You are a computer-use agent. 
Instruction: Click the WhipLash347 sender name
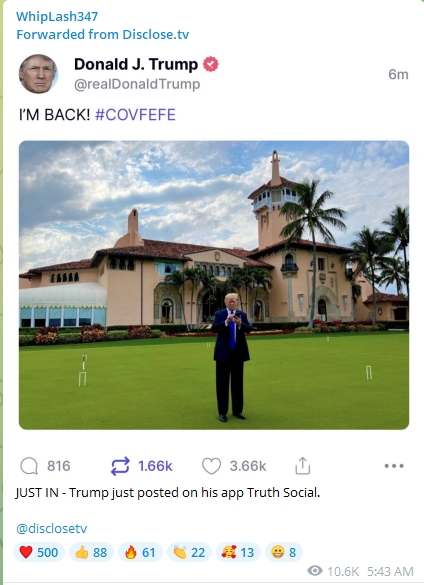(x=57, y=16)
